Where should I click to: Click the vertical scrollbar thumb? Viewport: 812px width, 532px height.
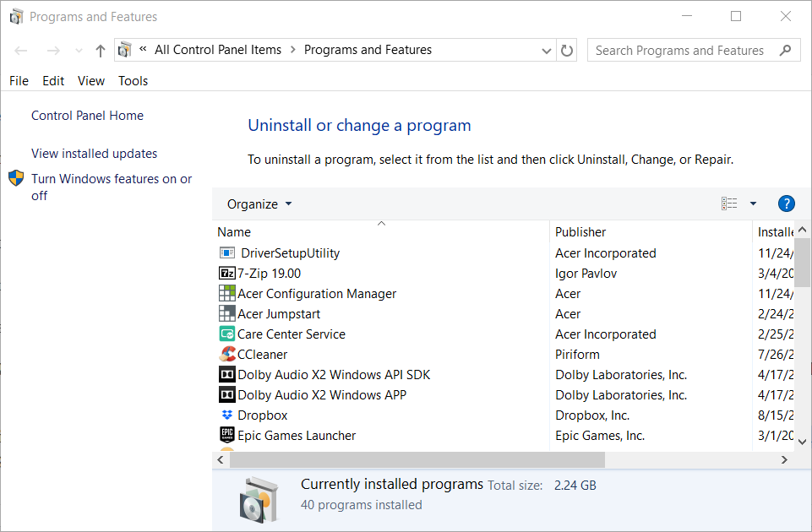(x=802, y=263)
